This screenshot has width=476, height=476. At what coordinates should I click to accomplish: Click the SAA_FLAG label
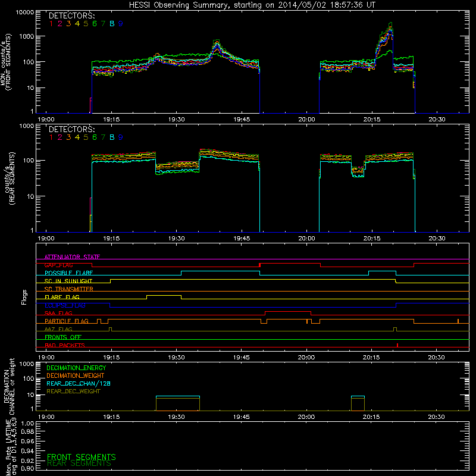58,313
